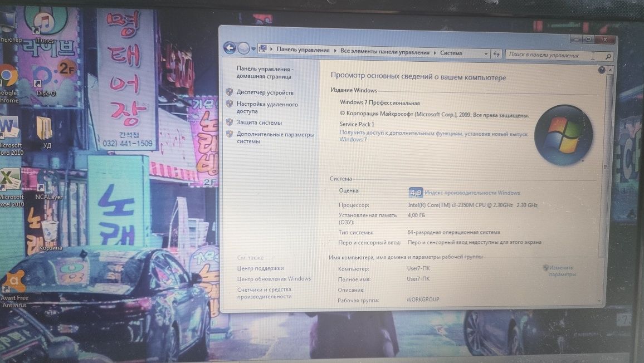Launch Microsoft Excel 2010 desktop icon
644x363 pixels.
[x=11, y=188]
